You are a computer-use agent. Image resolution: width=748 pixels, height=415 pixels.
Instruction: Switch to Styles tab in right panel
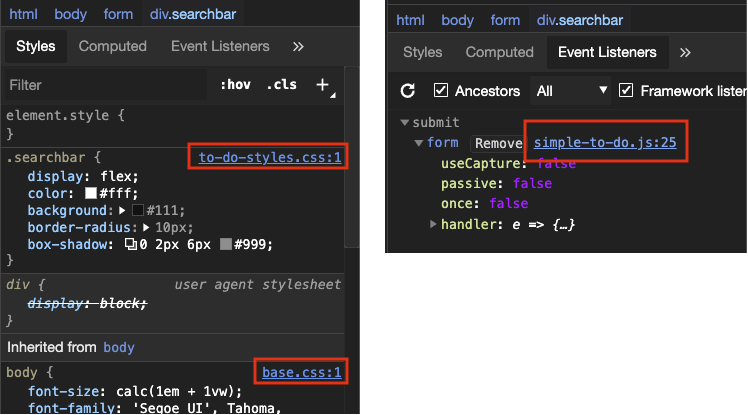(x=423, y=52)
